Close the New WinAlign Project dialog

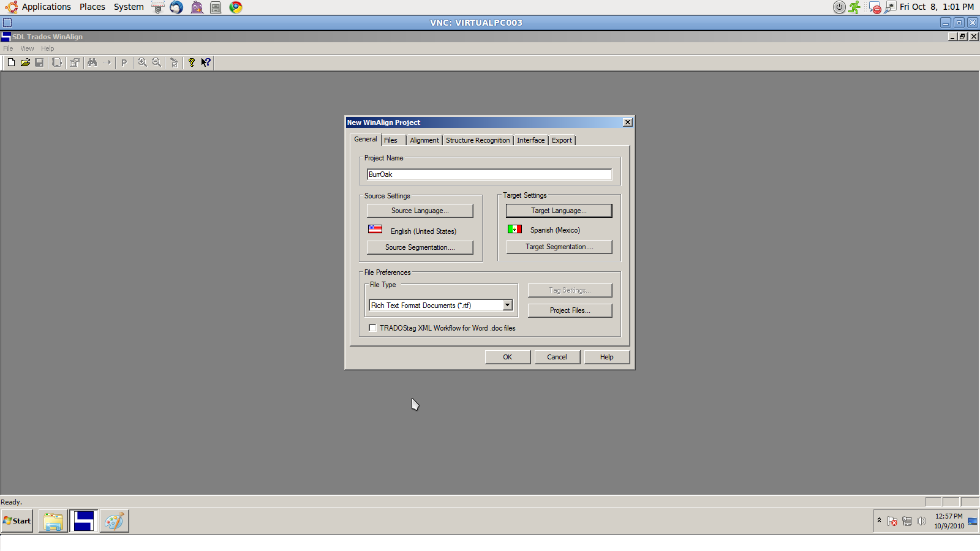pos(628,122)
